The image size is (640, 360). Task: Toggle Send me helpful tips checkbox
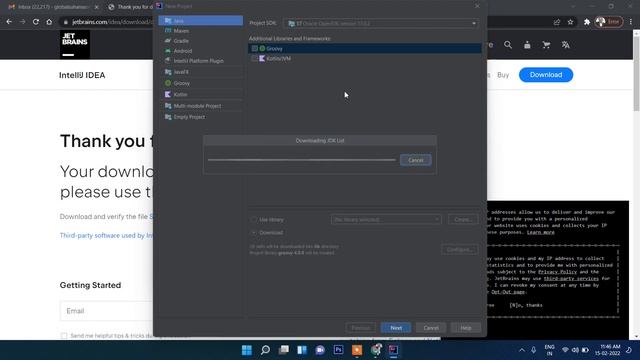tap(64, 336)
